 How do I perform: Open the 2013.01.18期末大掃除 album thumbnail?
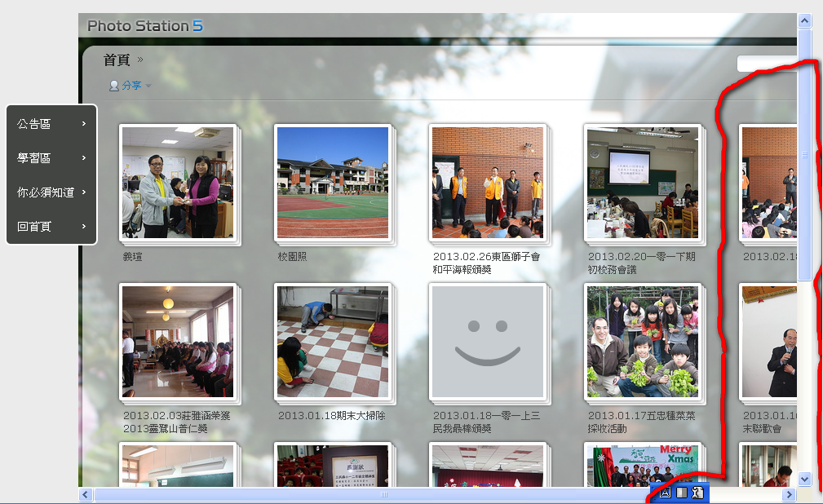click(x=333, y=342)
